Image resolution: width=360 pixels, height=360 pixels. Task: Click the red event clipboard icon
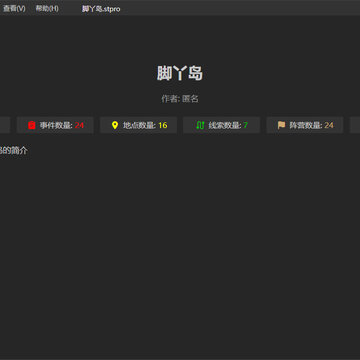(x=32, y=125)
